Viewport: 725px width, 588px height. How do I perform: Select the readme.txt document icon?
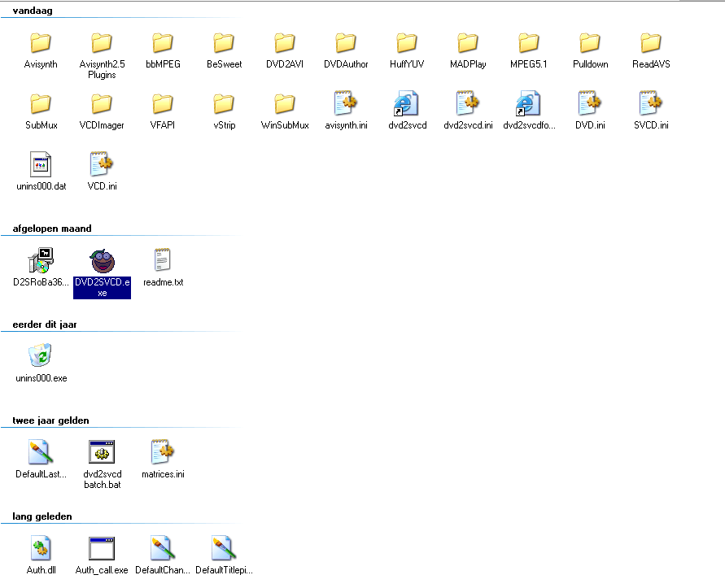(x=163, y=259)
